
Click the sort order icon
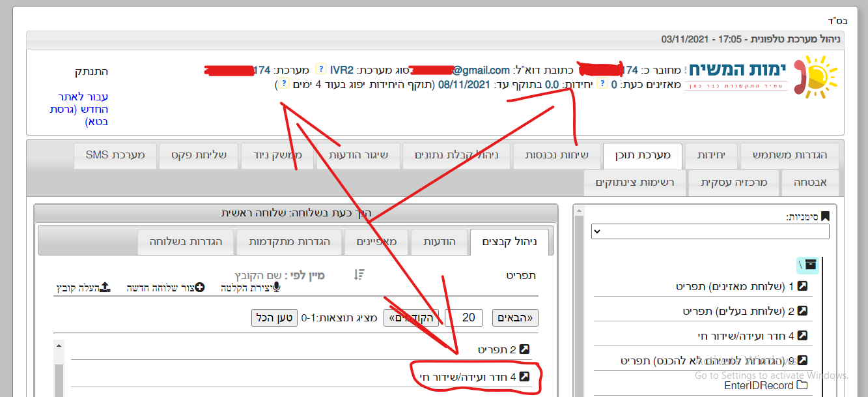coord(359,275)
